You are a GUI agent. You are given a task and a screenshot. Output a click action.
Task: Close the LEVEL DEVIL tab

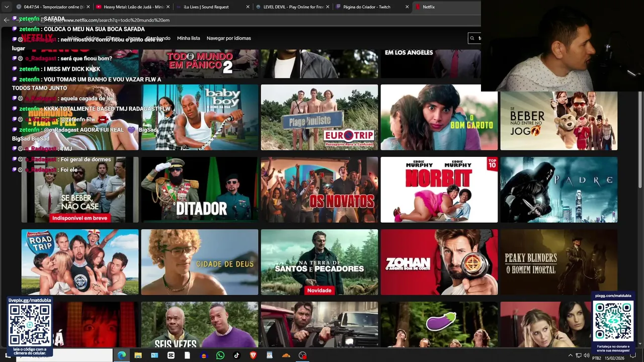click(x=328, y=7)
